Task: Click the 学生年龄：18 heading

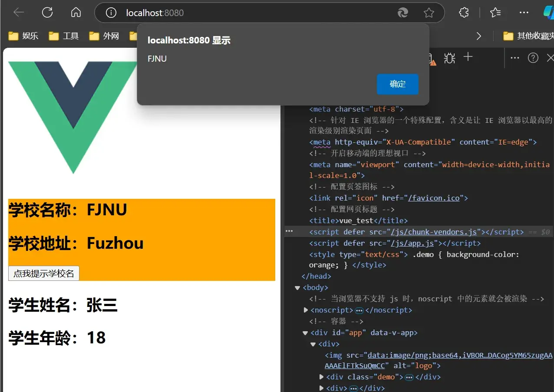Action: pos(57,337)
